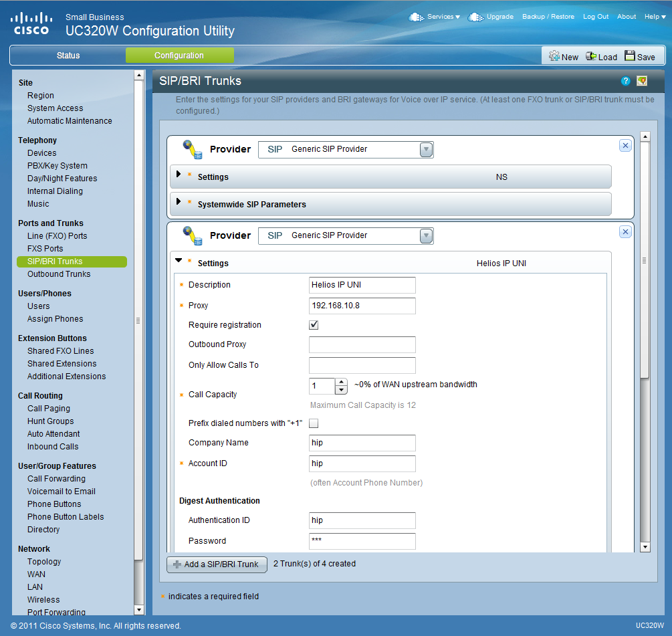
Task: Expand Systemwide SIP Parameters section
Action: [179, 201]
